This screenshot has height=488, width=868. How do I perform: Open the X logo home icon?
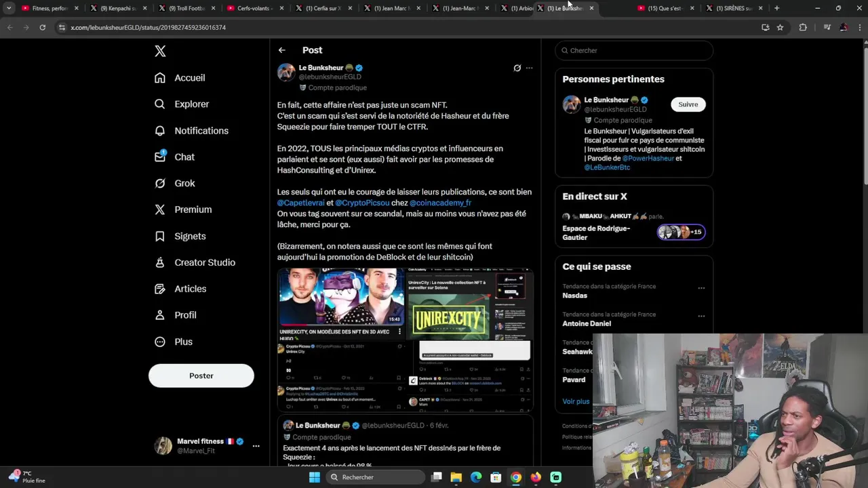pos(160,51)
